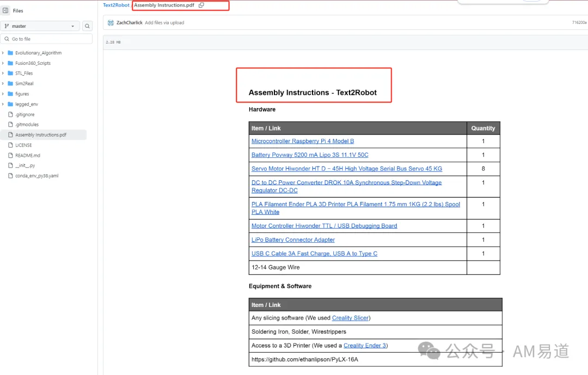Click the README.md file icon

click(x=10, y=155)
